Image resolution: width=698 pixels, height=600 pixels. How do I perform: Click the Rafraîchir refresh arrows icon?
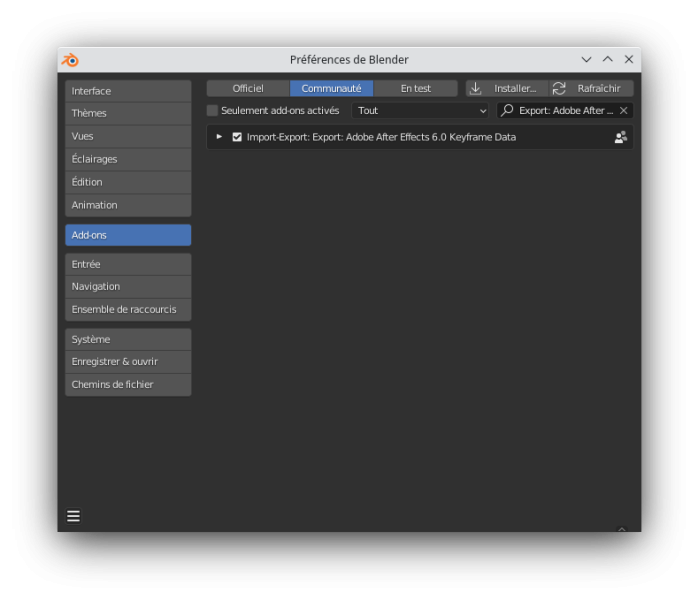click(x=559, y=88)
